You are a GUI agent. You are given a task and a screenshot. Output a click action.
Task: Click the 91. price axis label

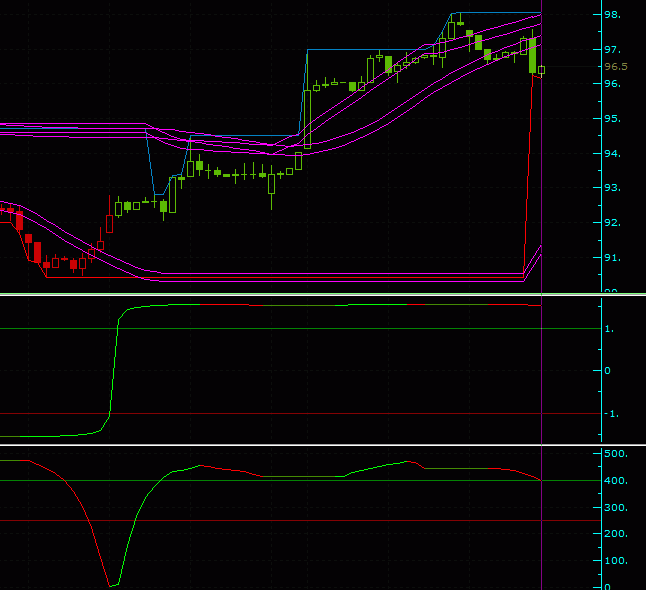click(x=612, y=258)
